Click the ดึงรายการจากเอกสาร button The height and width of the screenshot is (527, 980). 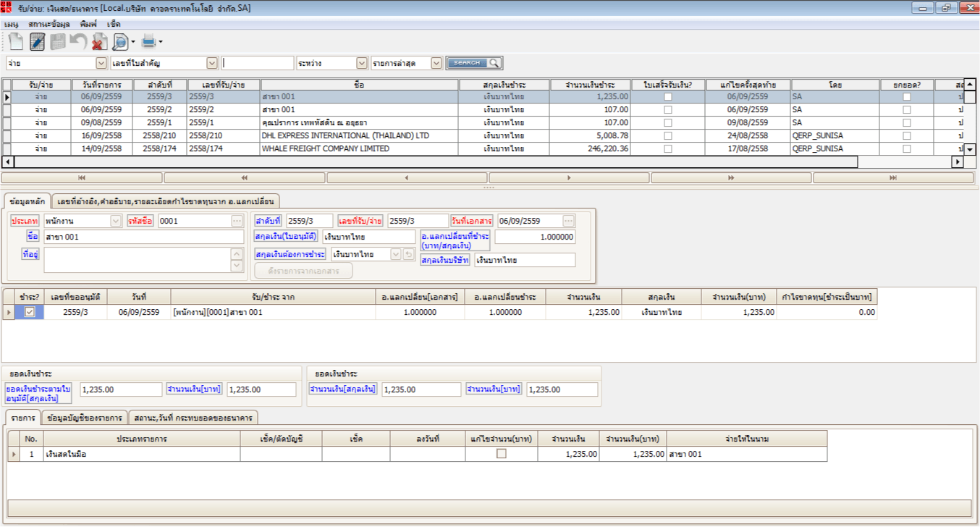coord(303,271)
